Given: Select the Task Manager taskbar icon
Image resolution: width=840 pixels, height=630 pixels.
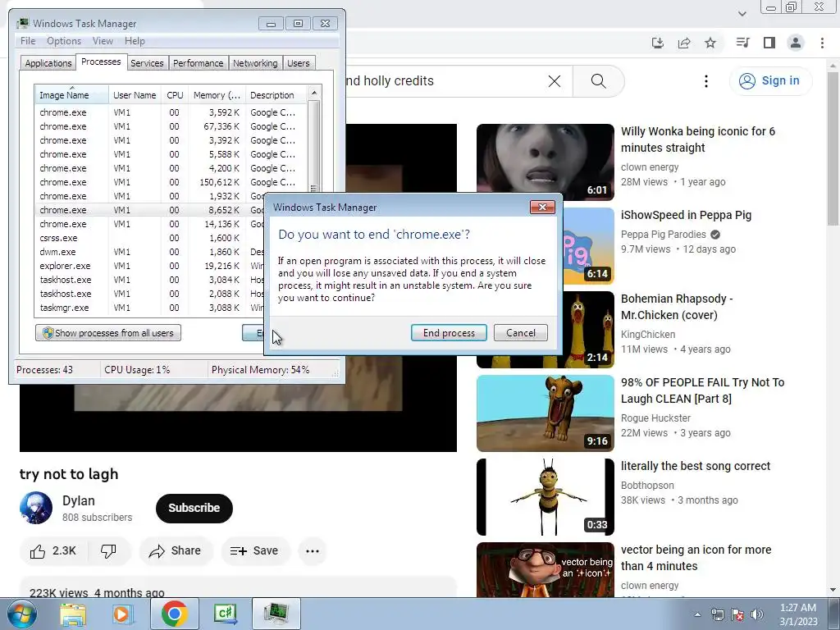Looking at the screenshot, I should [276, 614].
